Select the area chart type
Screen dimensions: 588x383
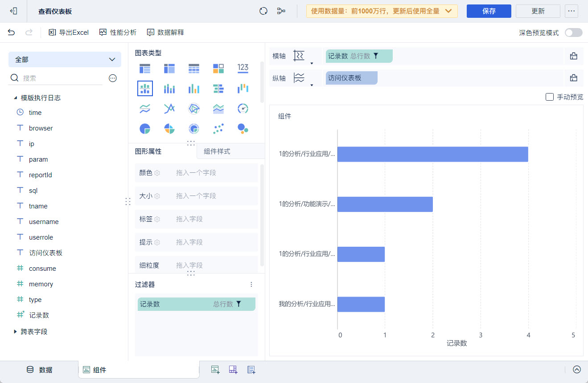(218, 108)
